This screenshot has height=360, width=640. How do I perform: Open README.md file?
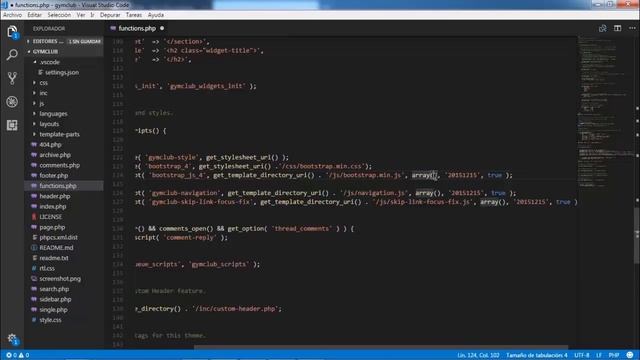coord(64,247)
